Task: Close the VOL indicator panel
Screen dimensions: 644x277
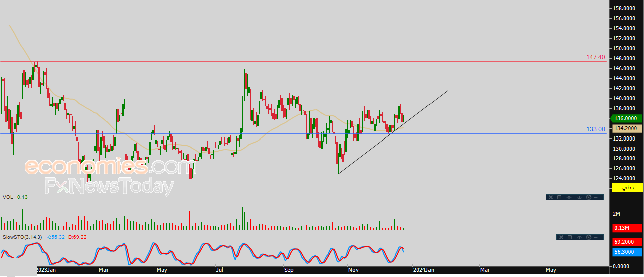Action: [x=551, y=197]
